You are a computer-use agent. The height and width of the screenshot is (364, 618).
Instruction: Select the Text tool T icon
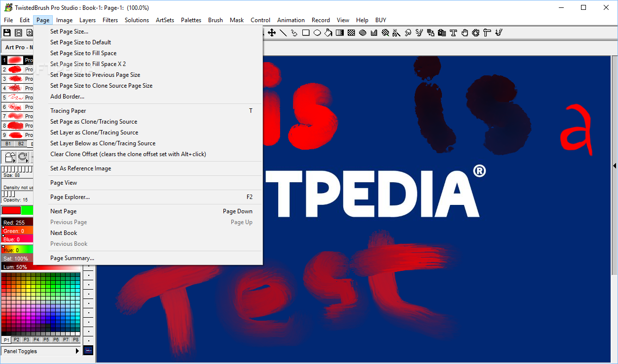click(453, 33)
